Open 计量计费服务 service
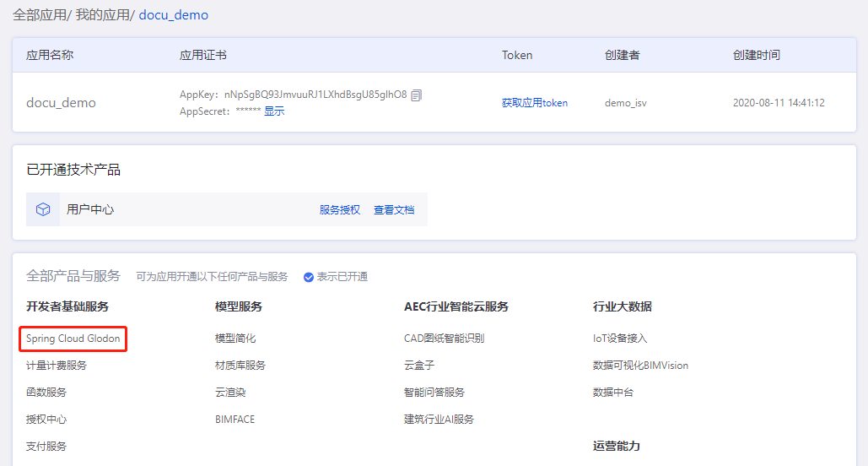The image size is (868, 466). click(57, 366)
